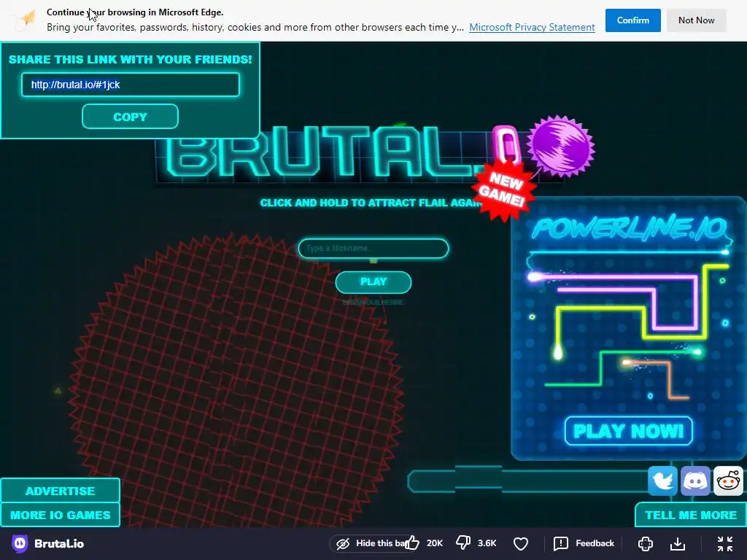
Task: Click the Powerline.io game preview image
Action: (x=628, y=329)
